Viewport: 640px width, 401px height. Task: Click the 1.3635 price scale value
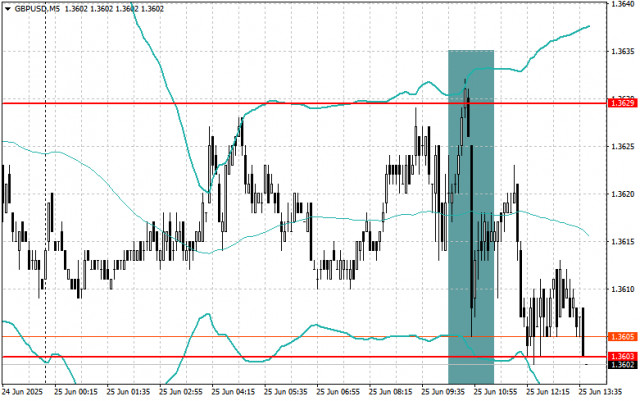(x=623, y=51)
